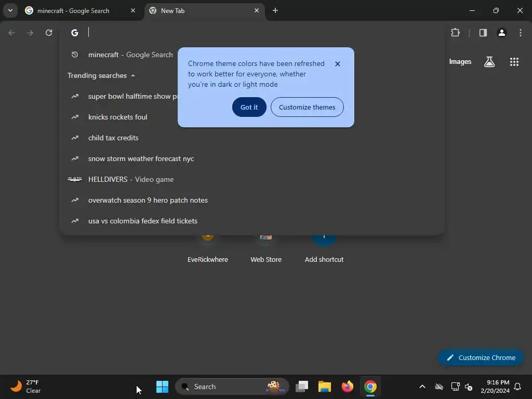The width and height of the screenshot is (532, 399).
Task: Reload the page
Action: tap(49, 33)
